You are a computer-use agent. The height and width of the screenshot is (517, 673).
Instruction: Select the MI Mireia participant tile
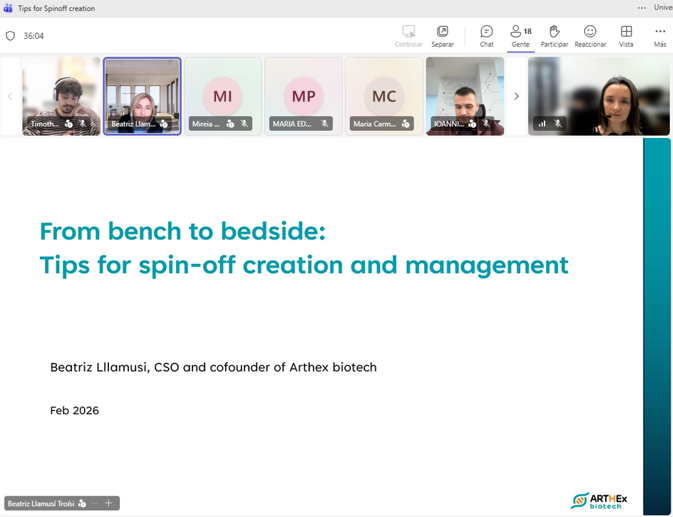coord(223,95)
